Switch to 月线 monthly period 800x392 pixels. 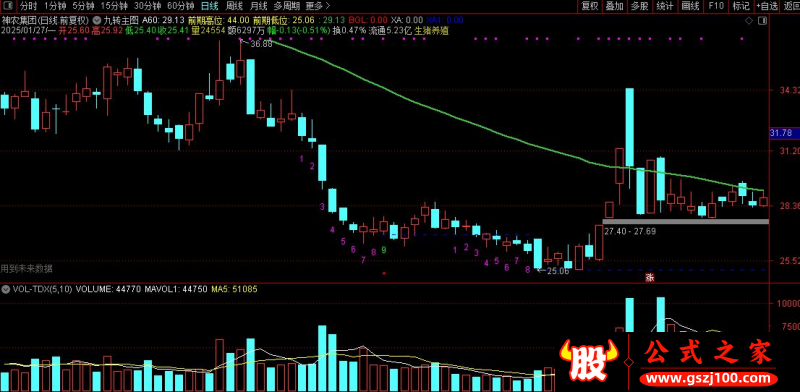click(x=259, y=6)
